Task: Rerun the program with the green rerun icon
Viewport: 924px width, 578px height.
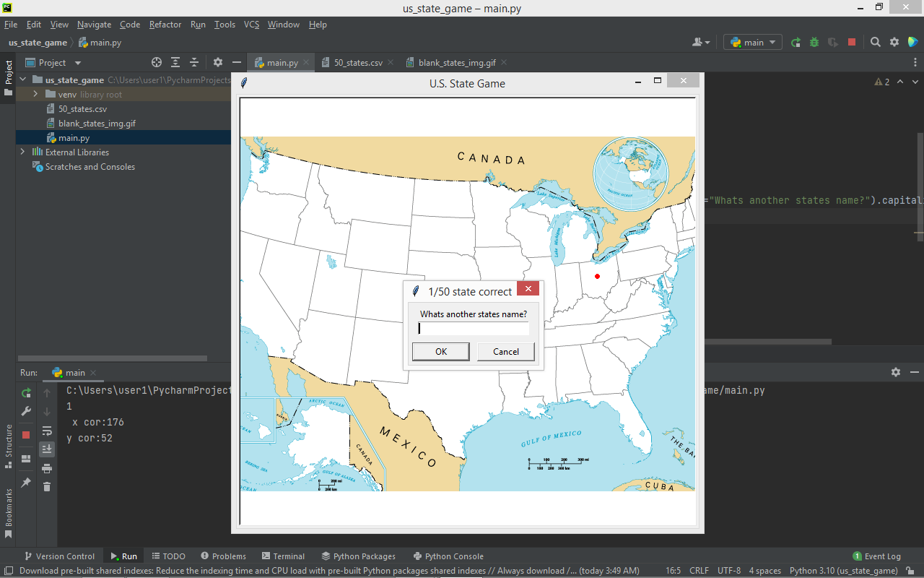Action: tap(26, 392)
